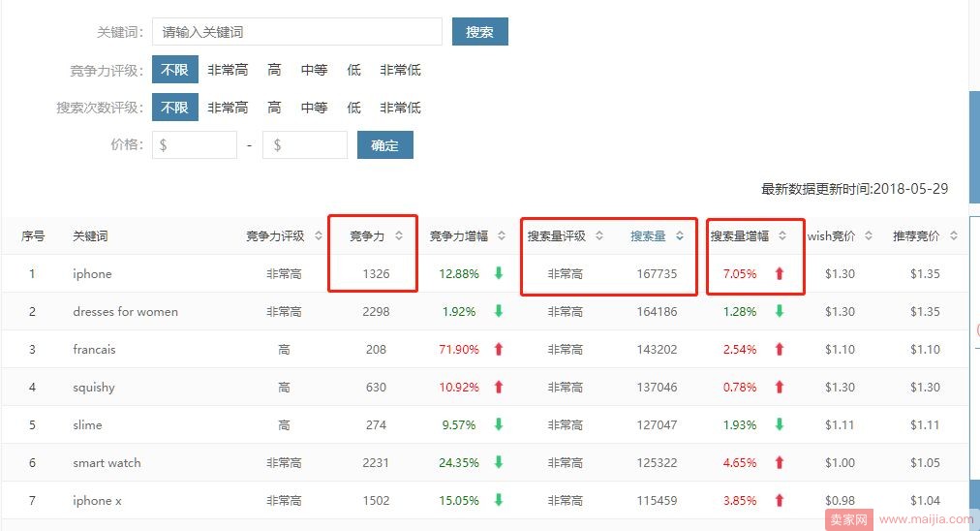
Task: Click the 搜索 button next to keyword field
Action: [480, 32]
